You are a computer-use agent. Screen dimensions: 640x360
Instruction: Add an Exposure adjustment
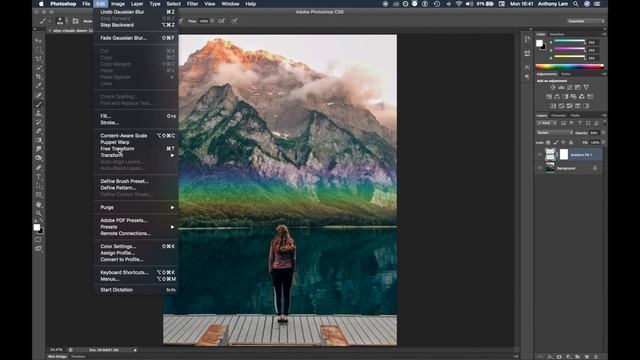tap(578, 87)
